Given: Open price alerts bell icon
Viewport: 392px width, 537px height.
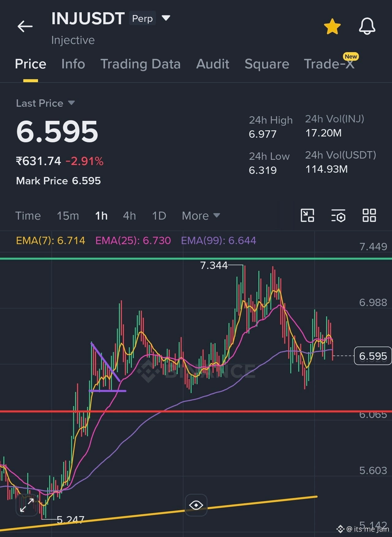Looking at the screenshot, I should [x=367, y=26].
